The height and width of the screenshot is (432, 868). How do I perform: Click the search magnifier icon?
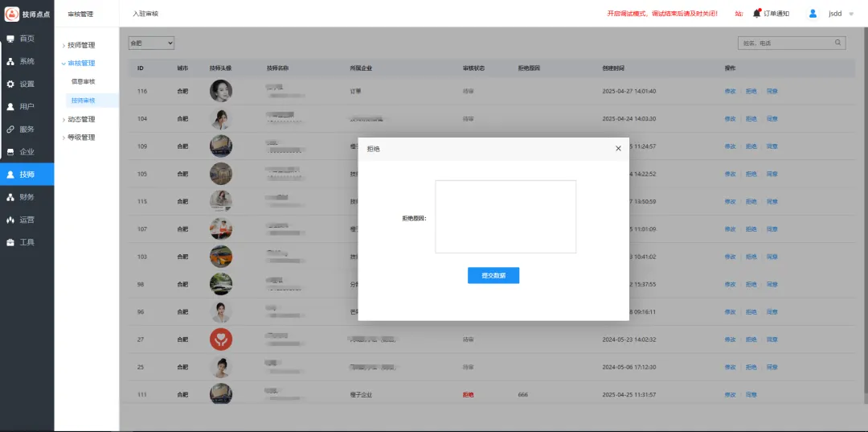(x=837, y=43)
